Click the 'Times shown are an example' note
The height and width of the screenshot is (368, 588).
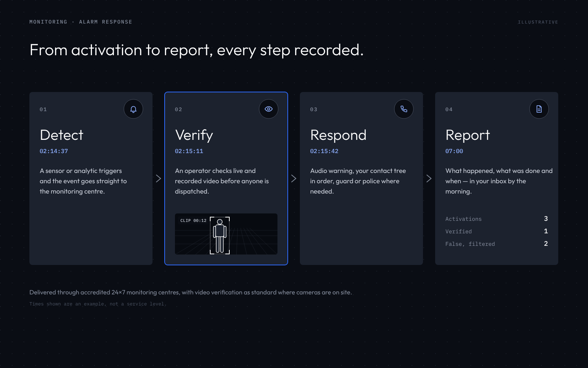click(x=98, y=304)
